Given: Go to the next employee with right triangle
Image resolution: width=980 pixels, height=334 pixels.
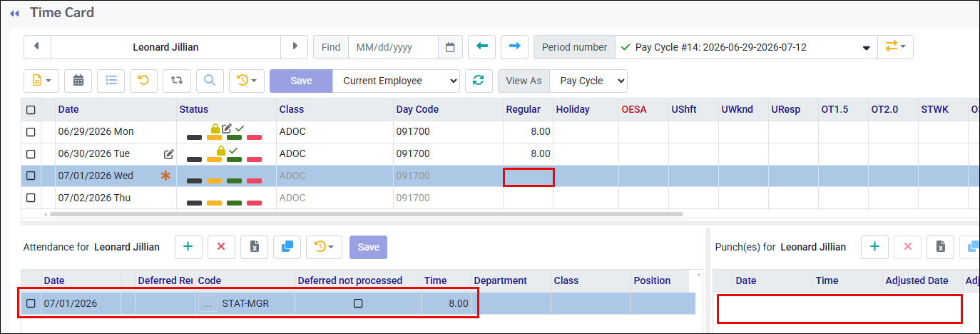Looking at the screenshot, I should point(295,47).
